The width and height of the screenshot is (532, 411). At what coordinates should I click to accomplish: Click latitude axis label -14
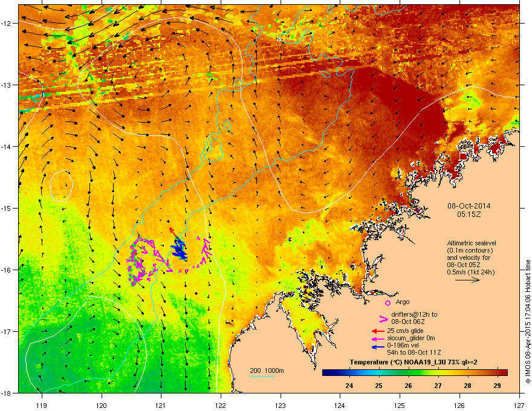point(7,147)
